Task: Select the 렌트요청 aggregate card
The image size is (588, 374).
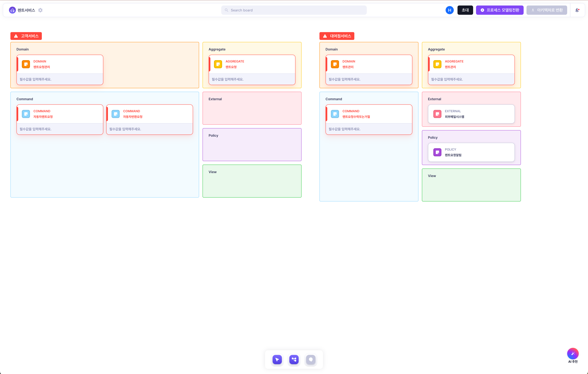Action: (x=252, y=70)
